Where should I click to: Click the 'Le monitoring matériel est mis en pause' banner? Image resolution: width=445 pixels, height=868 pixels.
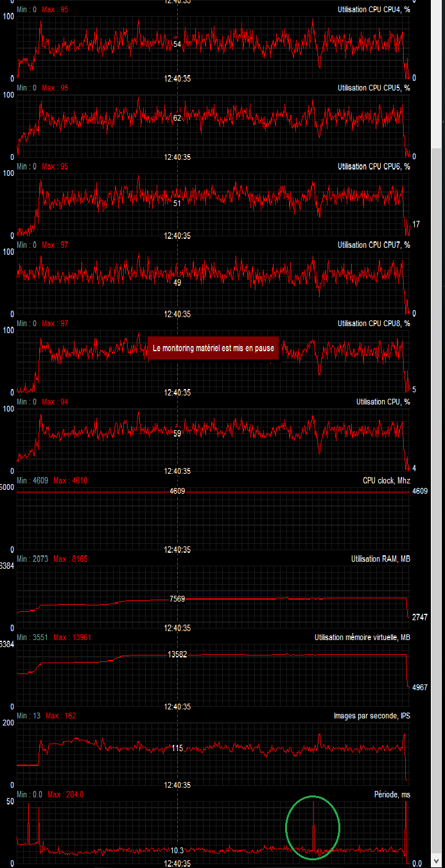point(213,348)
